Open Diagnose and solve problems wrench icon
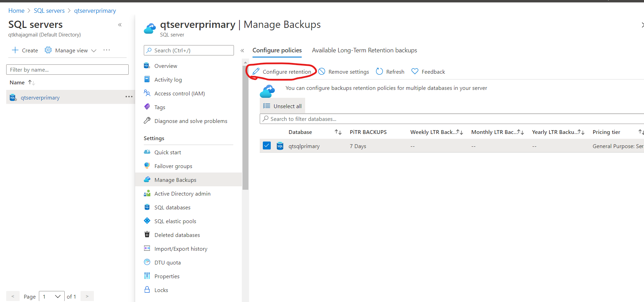The width and height of the screenshot is (644, 302). click(147, 121)
